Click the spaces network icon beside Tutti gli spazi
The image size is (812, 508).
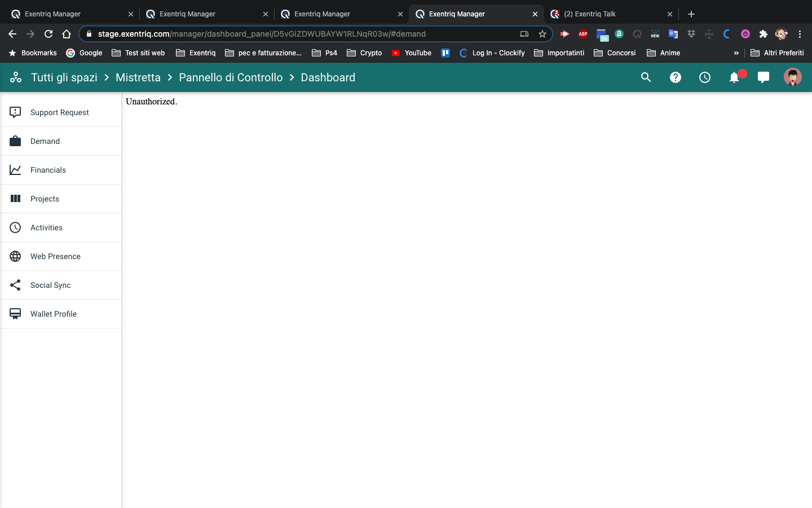16,77
